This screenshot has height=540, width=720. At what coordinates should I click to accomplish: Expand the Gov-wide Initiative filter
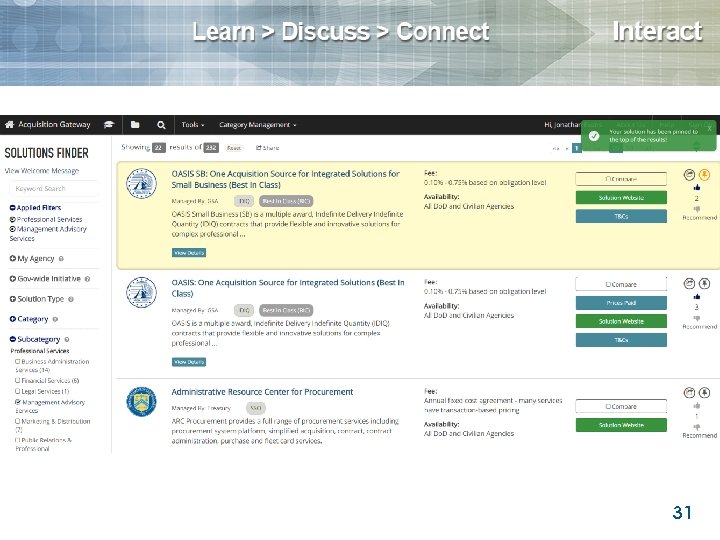tap(12, 279)
